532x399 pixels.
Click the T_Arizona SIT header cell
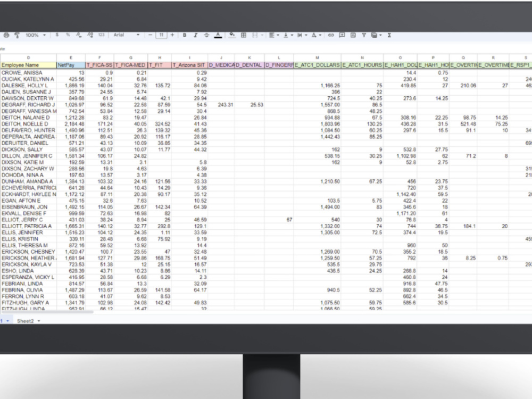189,65
